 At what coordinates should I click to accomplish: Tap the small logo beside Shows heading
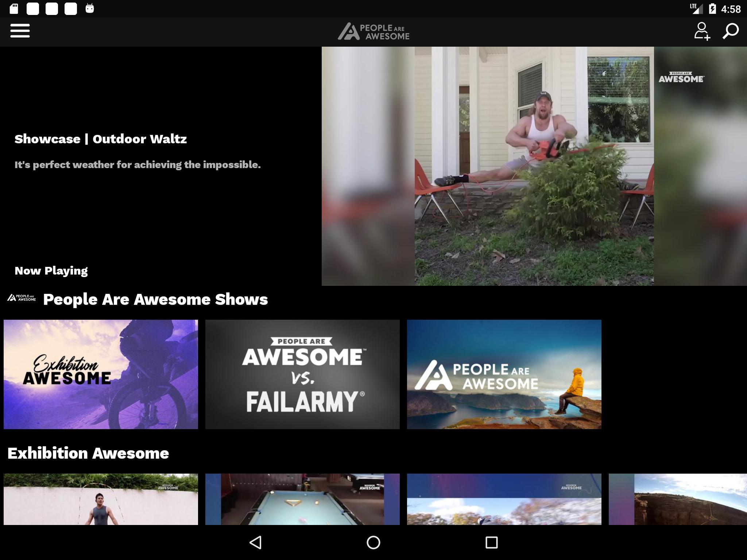tap(22, 298)
